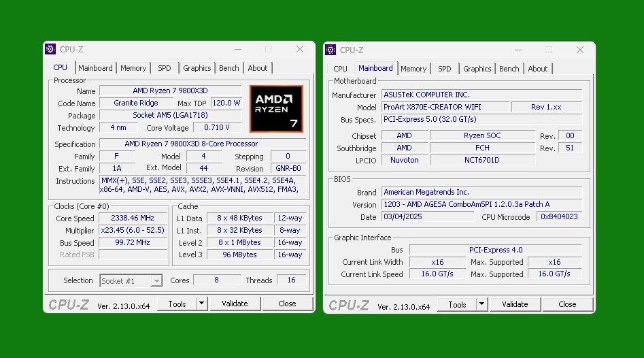Screen dimensions: 644x358
Task: Click the CPU-Z icon in left window title bar
Action: point(50,49)
